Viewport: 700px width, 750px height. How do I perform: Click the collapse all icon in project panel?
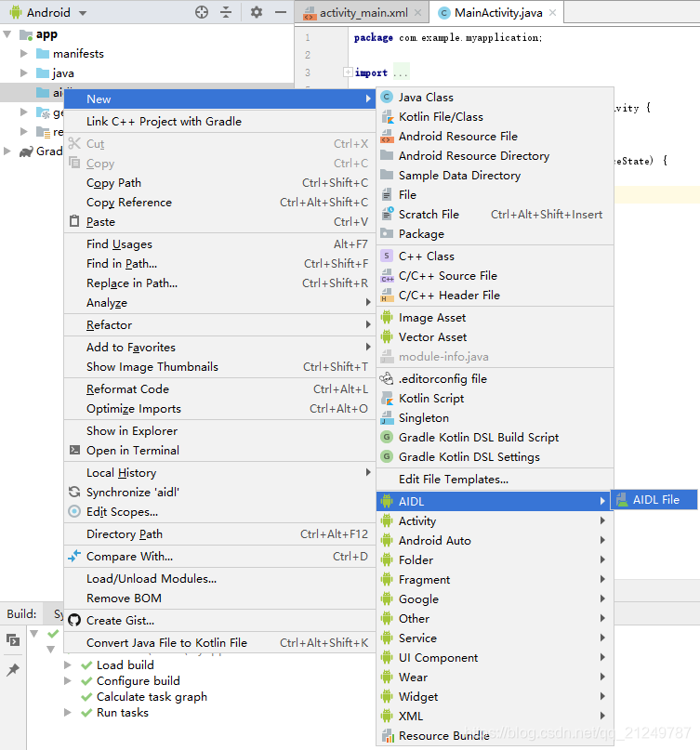[x=226, y=12]
